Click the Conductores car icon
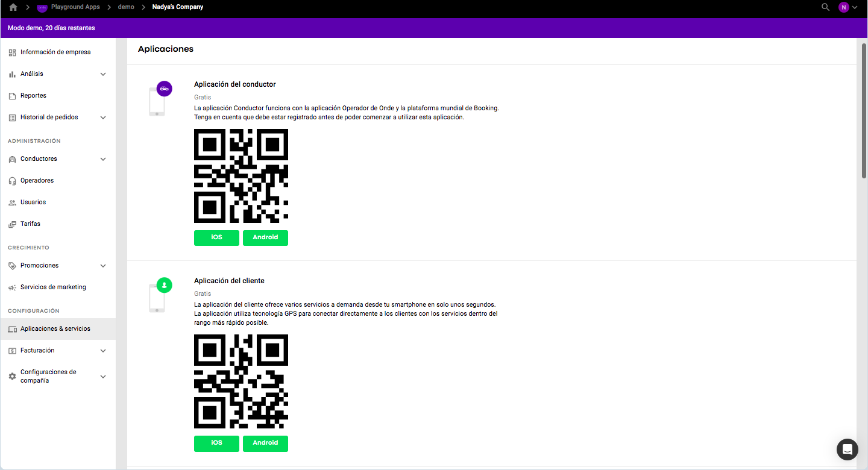The image size is (868, 470). click(12, 159)
